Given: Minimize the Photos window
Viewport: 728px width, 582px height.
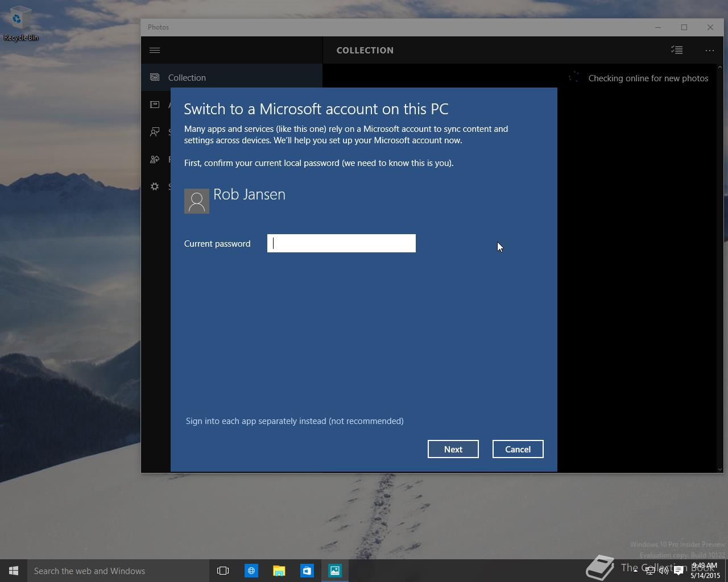Looking at the screenshot, I should tap(658, 27).
